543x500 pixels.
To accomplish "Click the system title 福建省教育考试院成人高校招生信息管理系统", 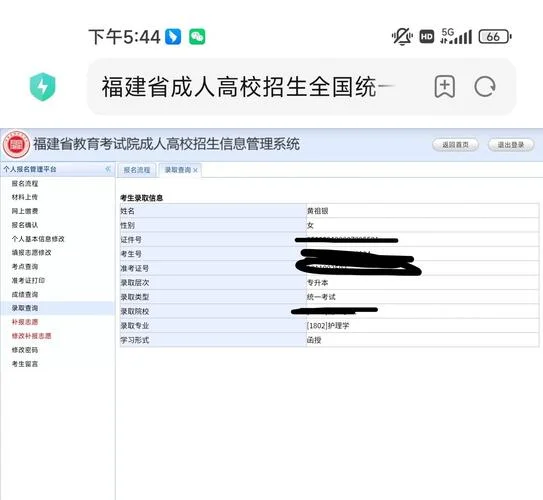I will tap(166, 144).
